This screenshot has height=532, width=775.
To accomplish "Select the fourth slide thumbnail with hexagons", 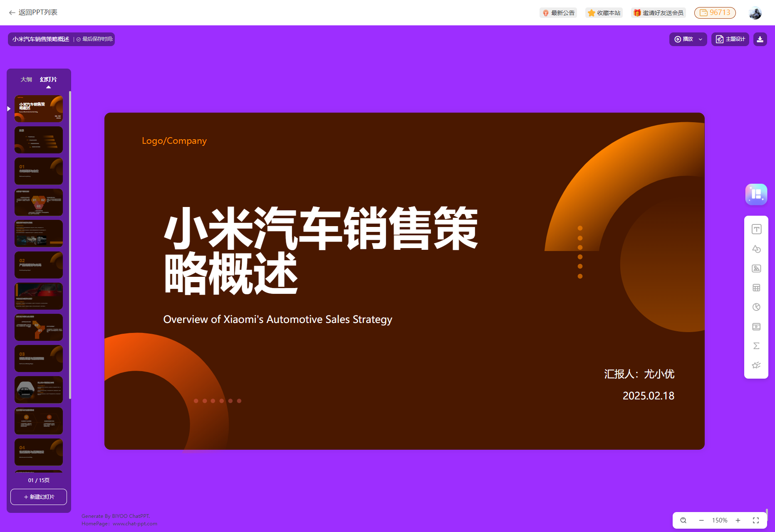I will pyautogui.click(x=39, y=202).
